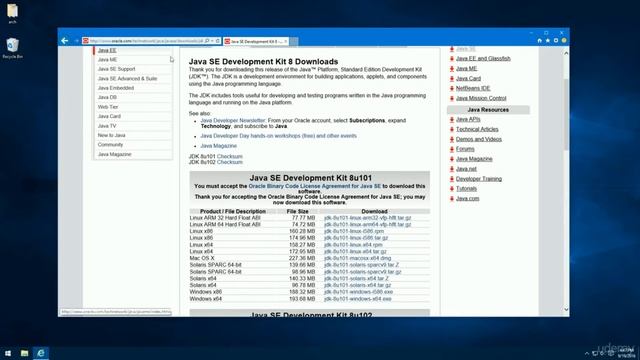
Task: Open Java Magazine in left menu
Action: coord(115,154)
